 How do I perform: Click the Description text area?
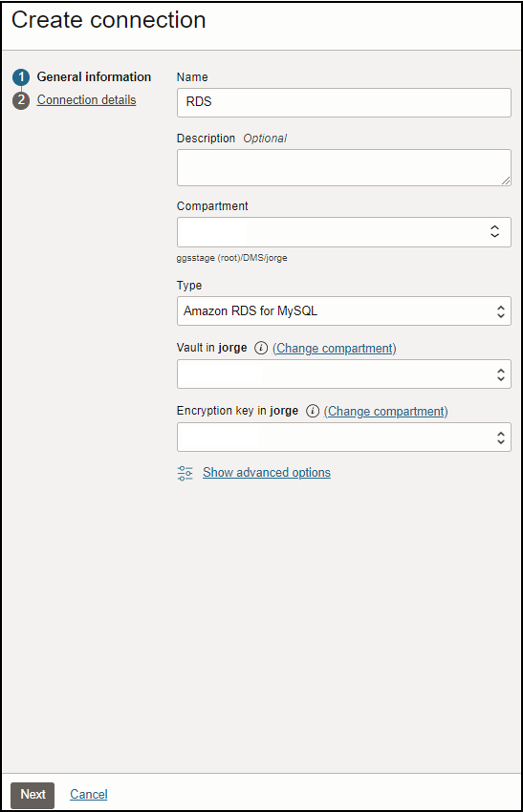(x=343, y=168)
